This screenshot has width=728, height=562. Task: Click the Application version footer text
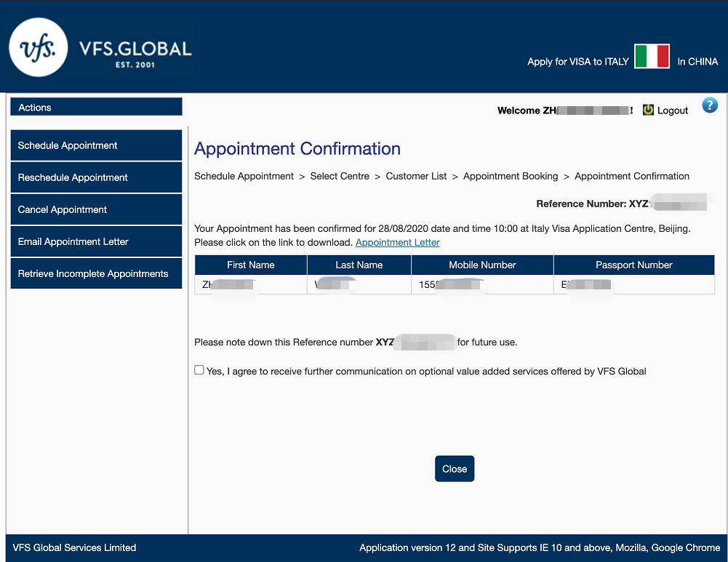(540, 547)
